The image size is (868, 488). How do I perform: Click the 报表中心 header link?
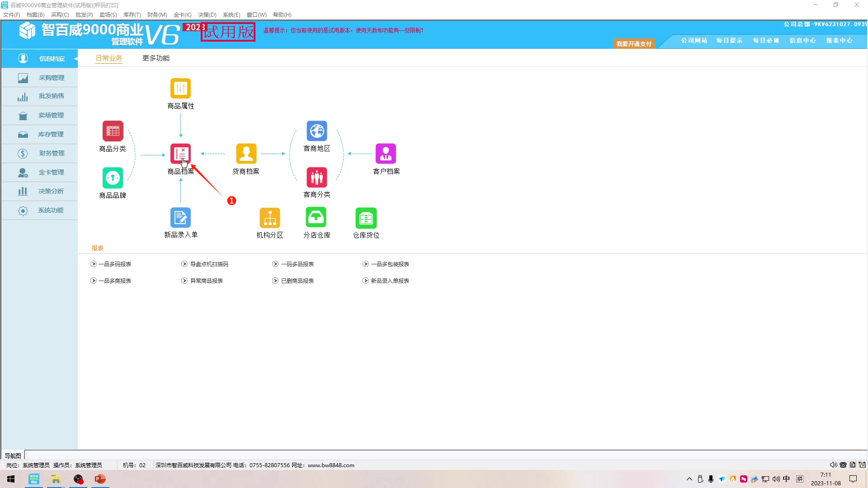point(839,41)
